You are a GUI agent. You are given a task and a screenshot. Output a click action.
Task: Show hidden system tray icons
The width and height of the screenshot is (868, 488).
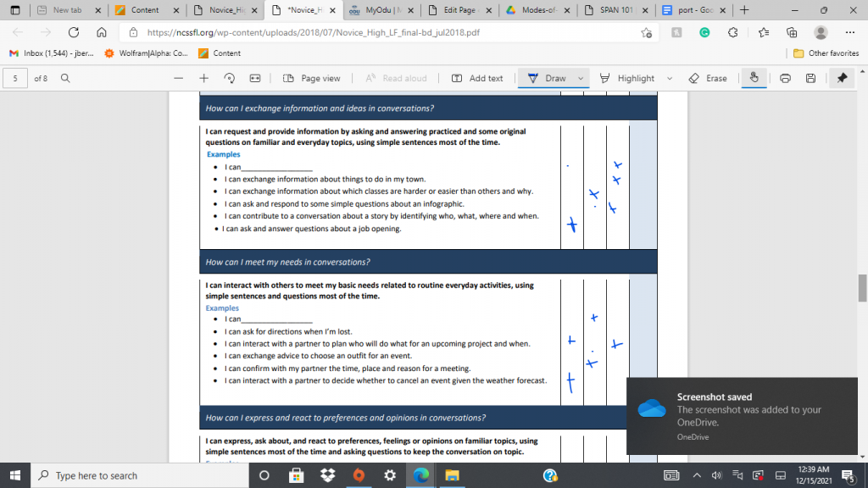tap(697, 475)
